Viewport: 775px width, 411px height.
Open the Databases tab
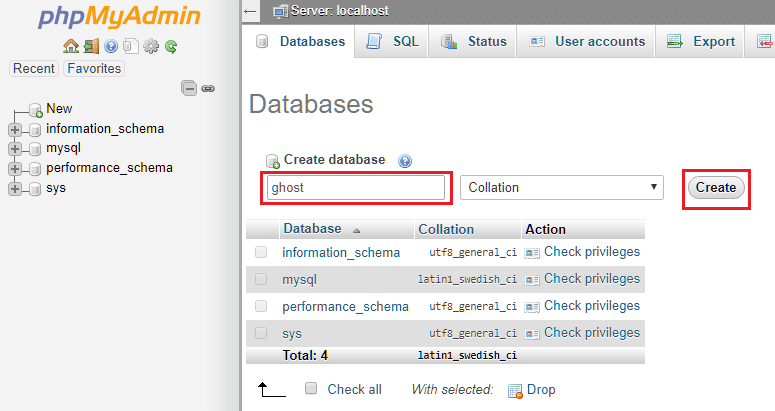point(300,41)
